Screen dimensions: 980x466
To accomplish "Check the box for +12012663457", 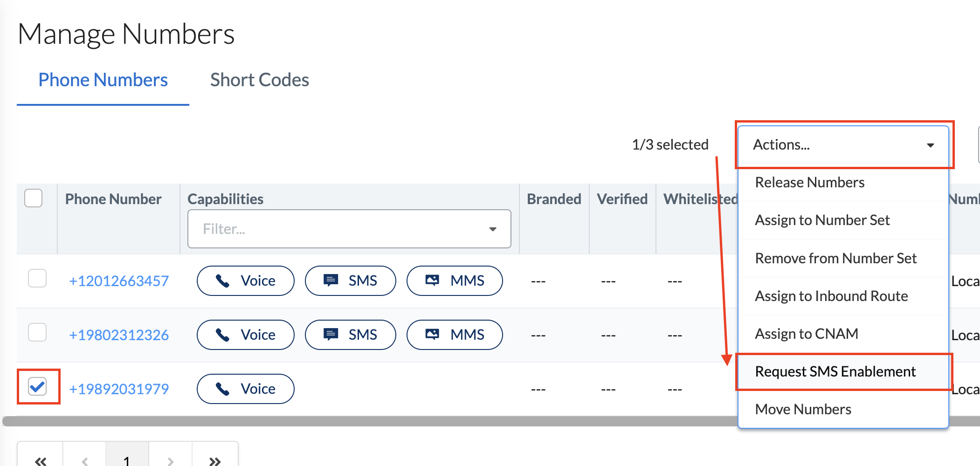I will tap(37, 278).
